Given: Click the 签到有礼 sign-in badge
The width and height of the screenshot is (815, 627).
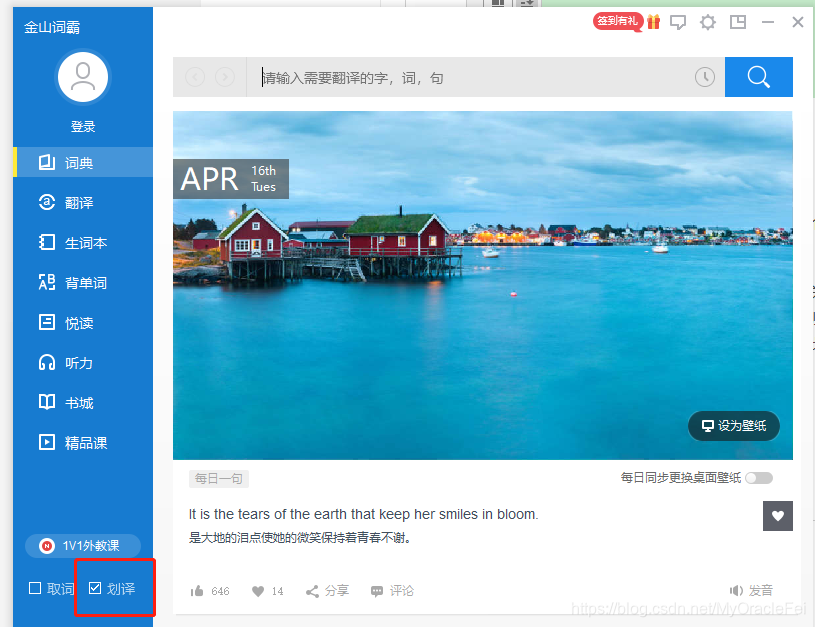Looking at the screenshot, I should (617, 21).
